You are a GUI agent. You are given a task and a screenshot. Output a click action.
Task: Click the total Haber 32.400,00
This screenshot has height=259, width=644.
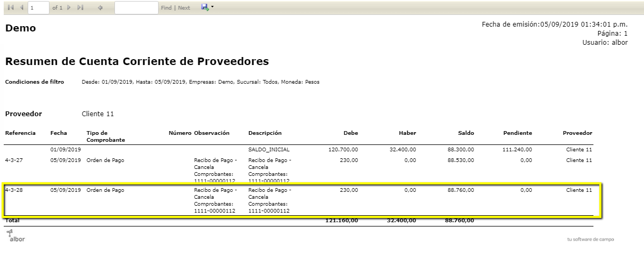click(x=402, y=220)
